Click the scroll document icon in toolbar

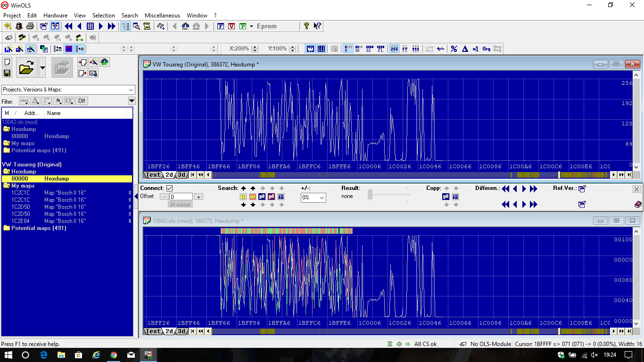(147, 26)
